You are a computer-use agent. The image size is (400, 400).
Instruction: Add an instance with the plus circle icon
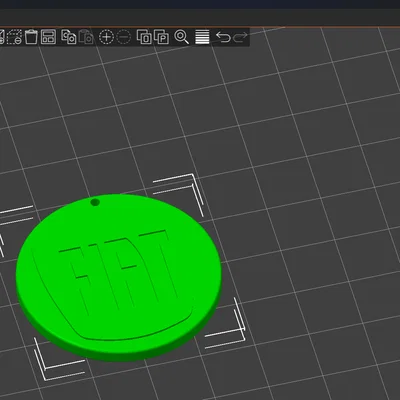coord(107,37)
